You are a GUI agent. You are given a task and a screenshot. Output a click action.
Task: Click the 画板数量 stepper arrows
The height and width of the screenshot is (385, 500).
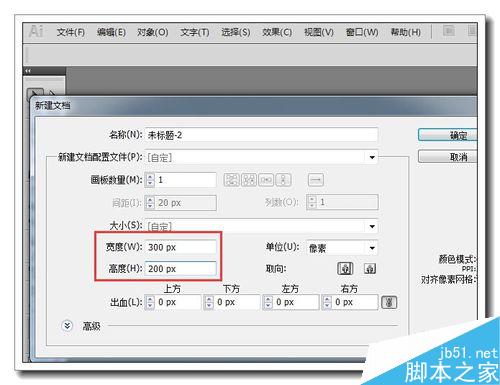150,180
